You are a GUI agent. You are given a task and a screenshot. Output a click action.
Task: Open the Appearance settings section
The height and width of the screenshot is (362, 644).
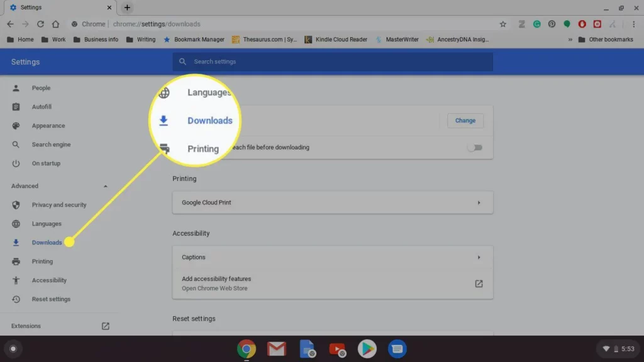click(x=48, y=126)
